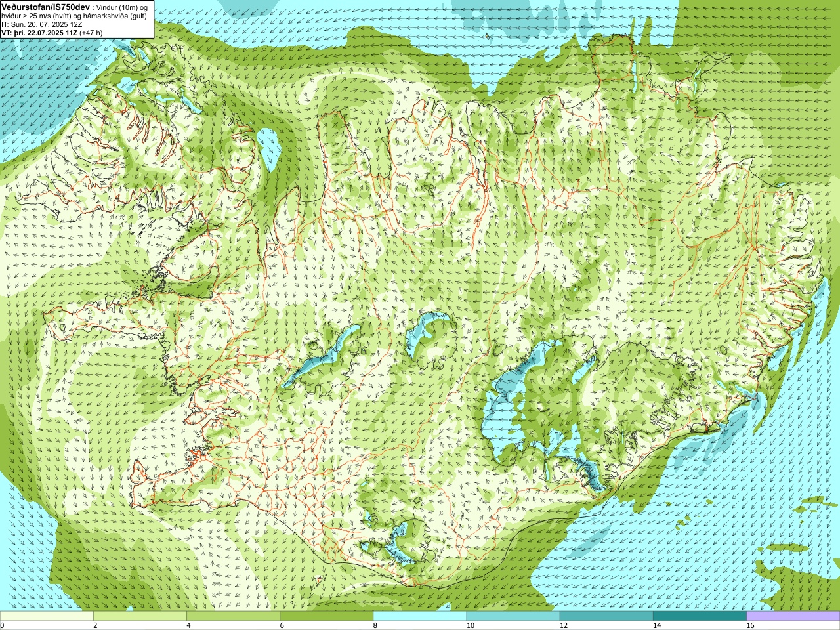The height and width of the screenshot is (630, 840).
Task: Click the legend scale value "10"
Action: (471, 625)
